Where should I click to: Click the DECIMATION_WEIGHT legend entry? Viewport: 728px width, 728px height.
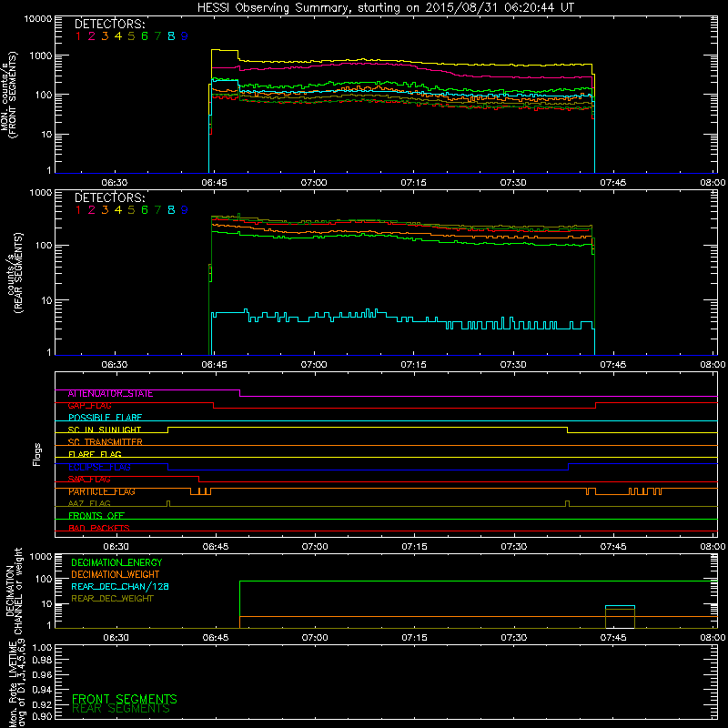click(116, 575)
